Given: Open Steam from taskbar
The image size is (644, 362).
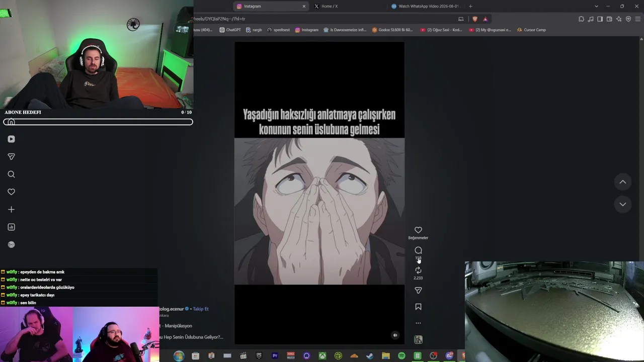Looking at the screenshot, I should pos(370,356).
